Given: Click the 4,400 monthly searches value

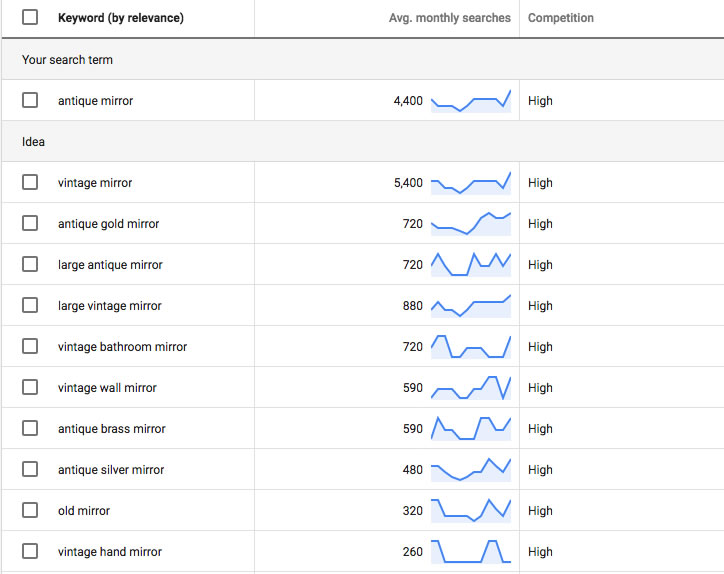Looking at the screenshot, I should (x=408, y=101).
